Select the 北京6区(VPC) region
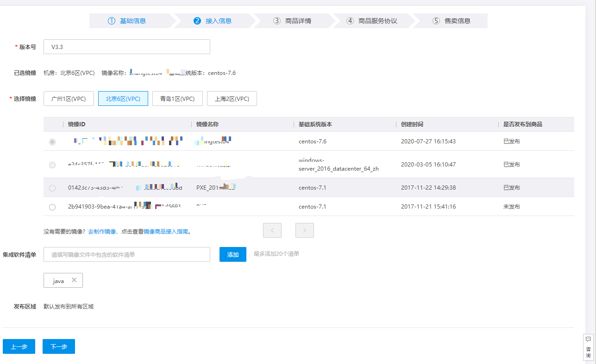The image size is (596, 364). tap(123, 99)
